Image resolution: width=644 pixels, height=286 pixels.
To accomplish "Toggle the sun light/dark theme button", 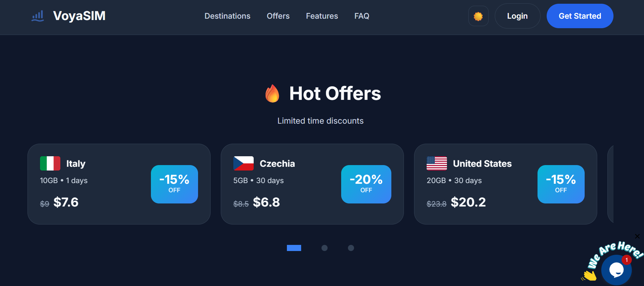I will coord(478,16).
